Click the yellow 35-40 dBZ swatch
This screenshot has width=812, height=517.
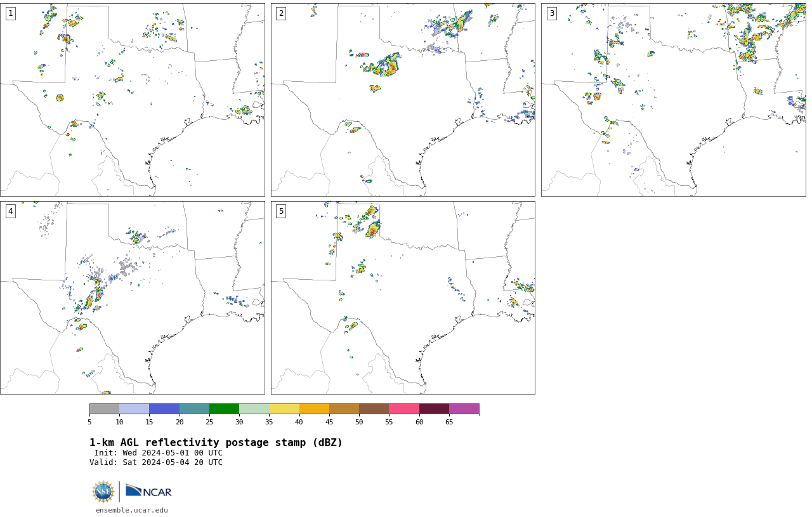tap(284, 409)
